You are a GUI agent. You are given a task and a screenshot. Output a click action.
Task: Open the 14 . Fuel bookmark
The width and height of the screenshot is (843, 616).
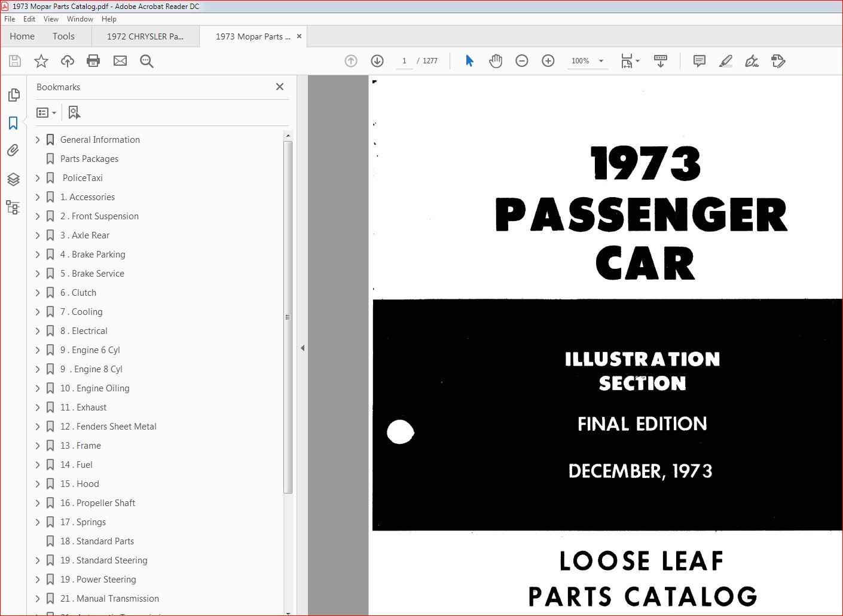tap(77, 465)
